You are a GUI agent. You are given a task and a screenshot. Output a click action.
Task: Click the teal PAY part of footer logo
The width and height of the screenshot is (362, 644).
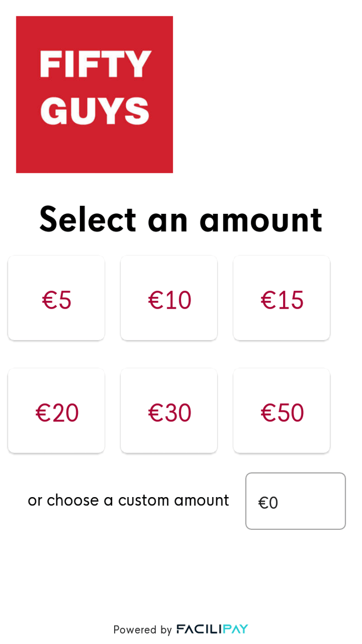point(235,629)
